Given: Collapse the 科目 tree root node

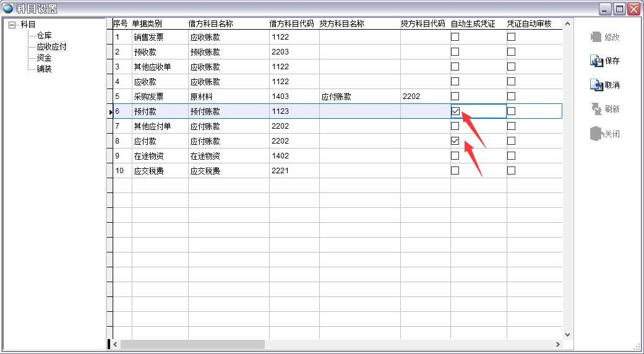Looking at the screenshot, I should pos(12,25).
